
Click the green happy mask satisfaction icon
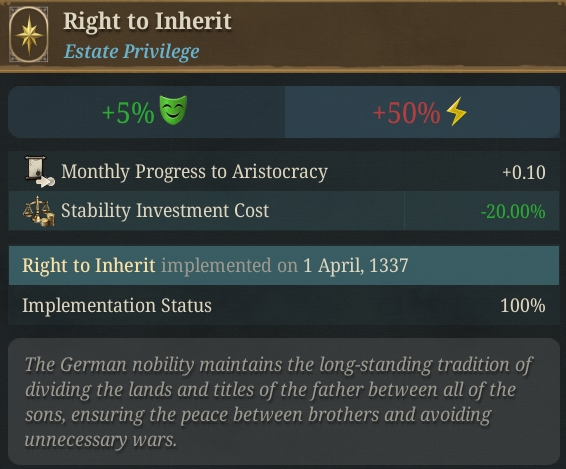pyautogui.click(x=173, y=110)
